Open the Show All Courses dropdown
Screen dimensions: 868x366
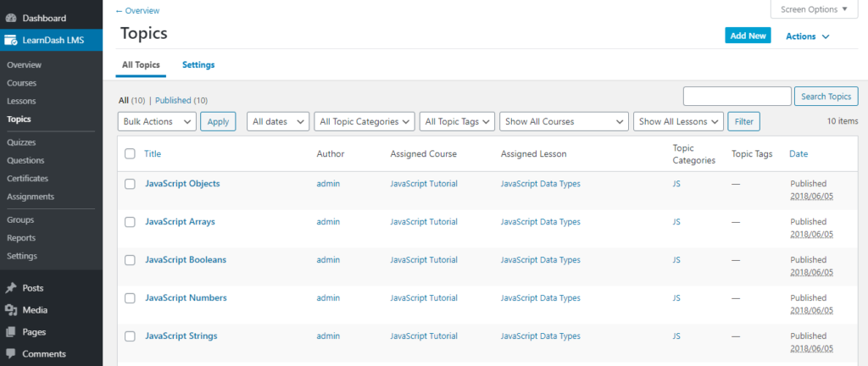564,122
